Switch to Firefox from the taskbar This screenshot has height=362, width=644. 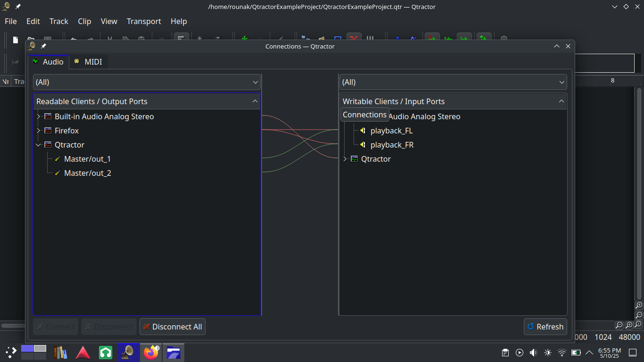pyautogui.click(x=151, y=352)
